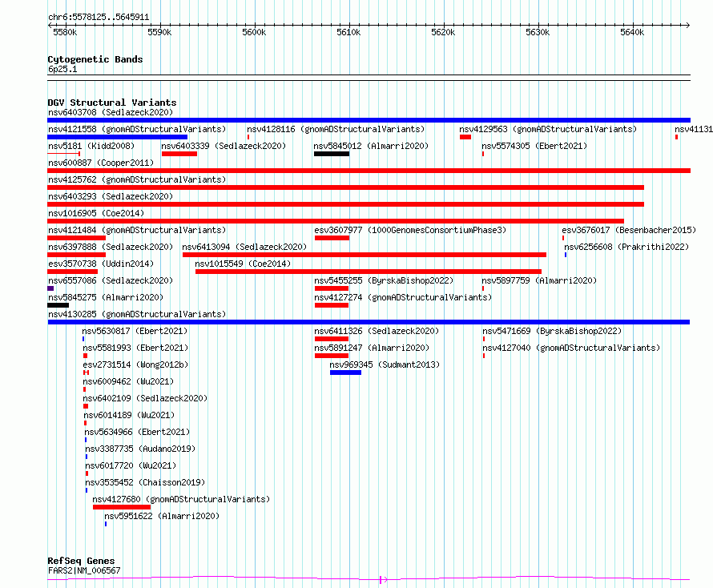
Task: Open nsv5574305 (Ebert2021) variant
Action: click(x=534, y=146)
